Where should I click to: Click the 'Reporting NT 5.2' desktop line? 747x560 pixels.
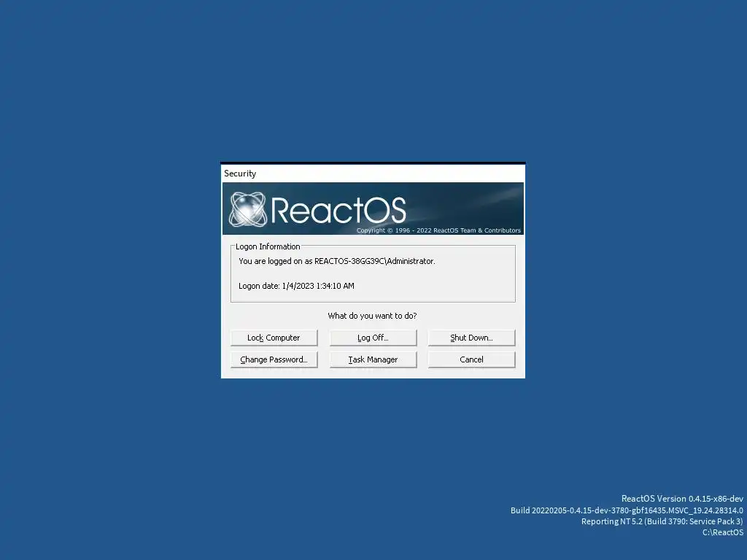pyautogui.click(x=662, y=521)
